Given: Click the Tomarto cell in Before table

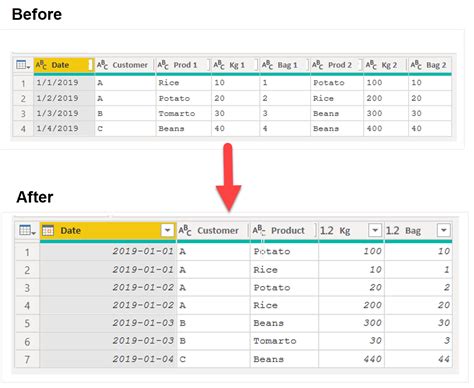Looking at the screenshot, I should (x=183, y=114).
